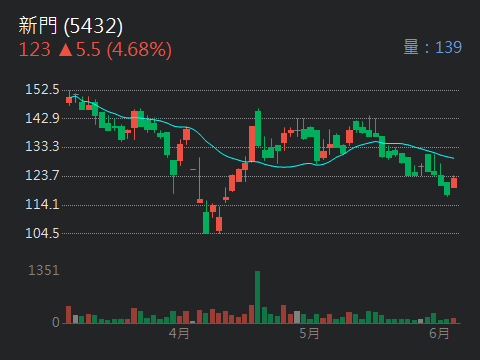Select the 123.7 price axis label
This screenshot has width=480, height=360.
click(x=42, y=175)
